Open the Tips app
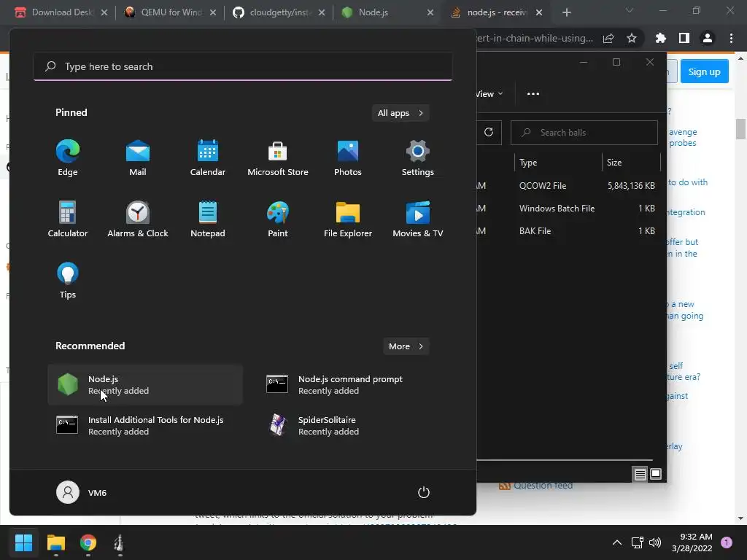The height and width of the screenshot is (560, 747). [68, 281]
